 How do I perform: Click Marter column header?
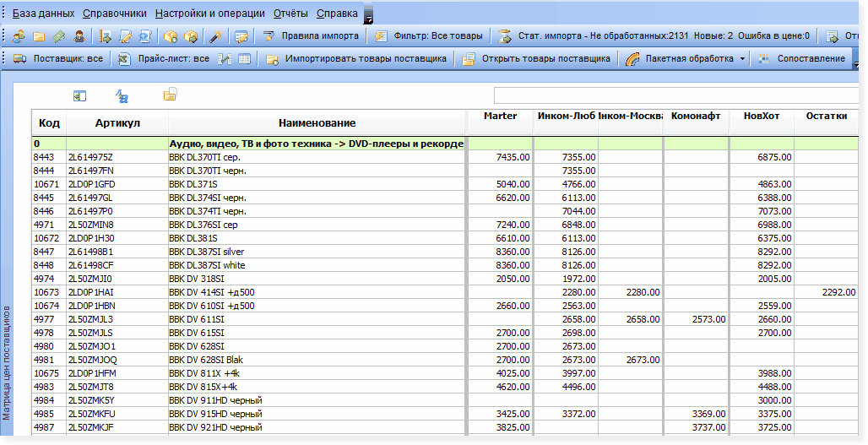pyautogui.click(x=500, y=117)
